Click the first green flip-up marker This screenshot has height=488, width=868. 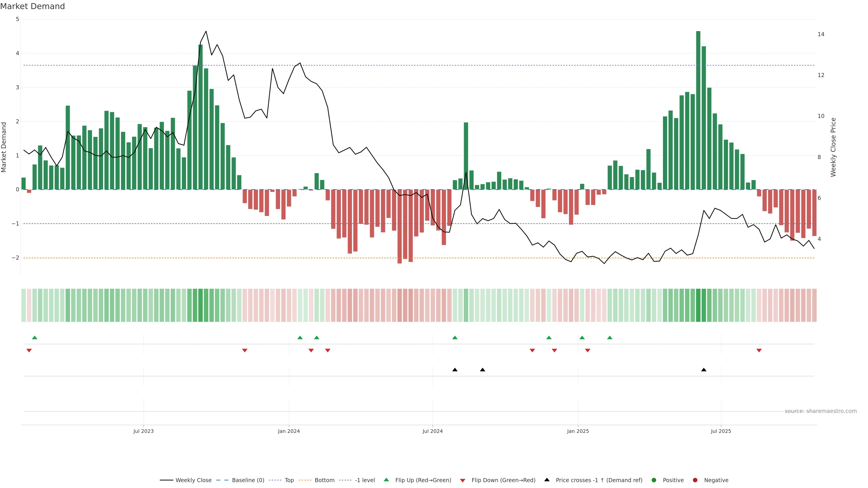click(34, 338)
